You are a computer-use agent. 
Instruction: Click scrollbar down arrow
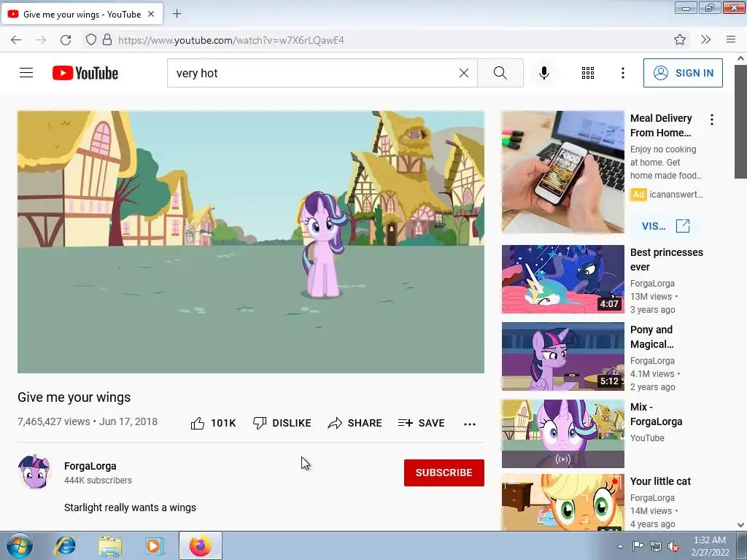[740, 525]
